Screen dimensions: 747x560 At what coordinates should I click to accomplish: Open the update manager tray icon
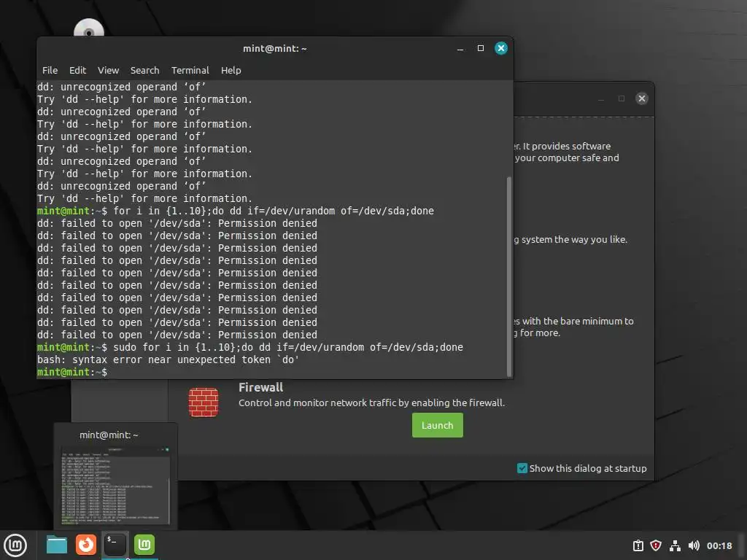click(638, 545)
